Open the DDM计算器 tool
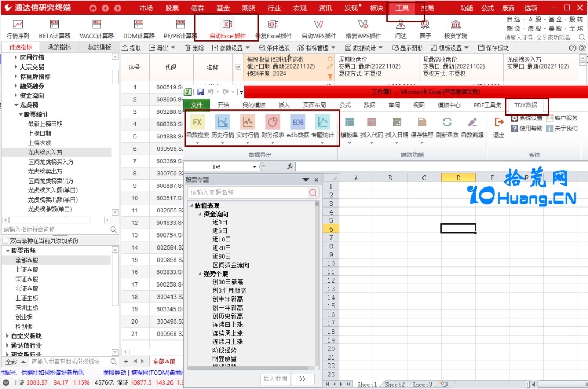This screenshot has height=389, width=588. tap(139, 25)
